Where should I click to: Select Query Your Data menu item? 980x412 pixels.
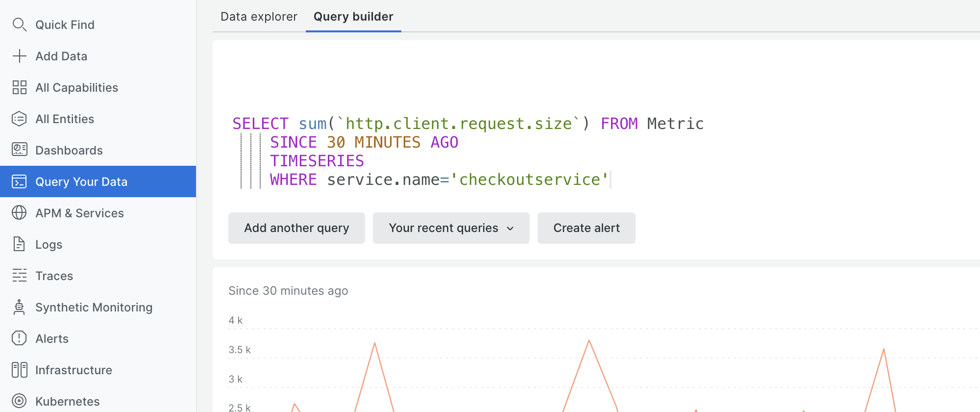coord(98,181)
